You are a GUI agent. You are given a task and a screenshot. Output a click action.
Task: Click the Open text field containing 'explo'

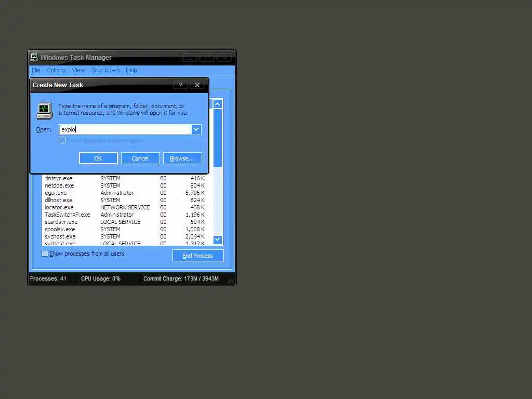click(x=125, y=129)
